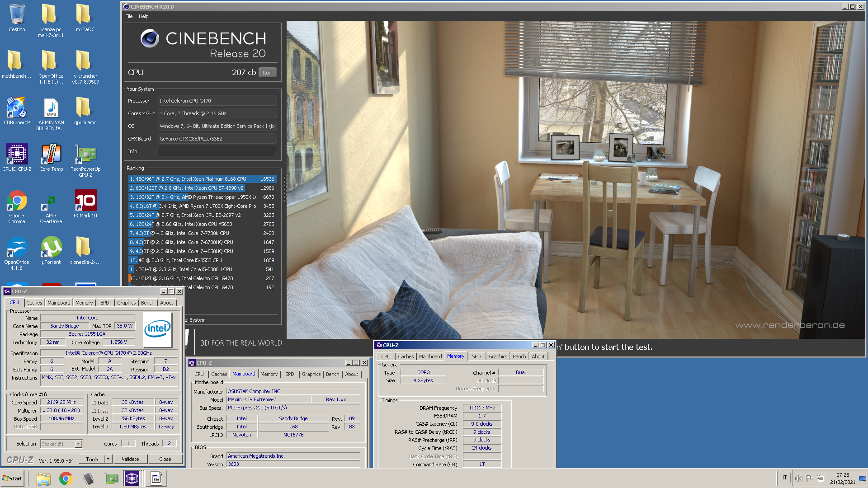Image resolution: width=868 pixels, height=488 pixels.
Task: Open the gpupi amd folder
Action: [x=85, y=111]
